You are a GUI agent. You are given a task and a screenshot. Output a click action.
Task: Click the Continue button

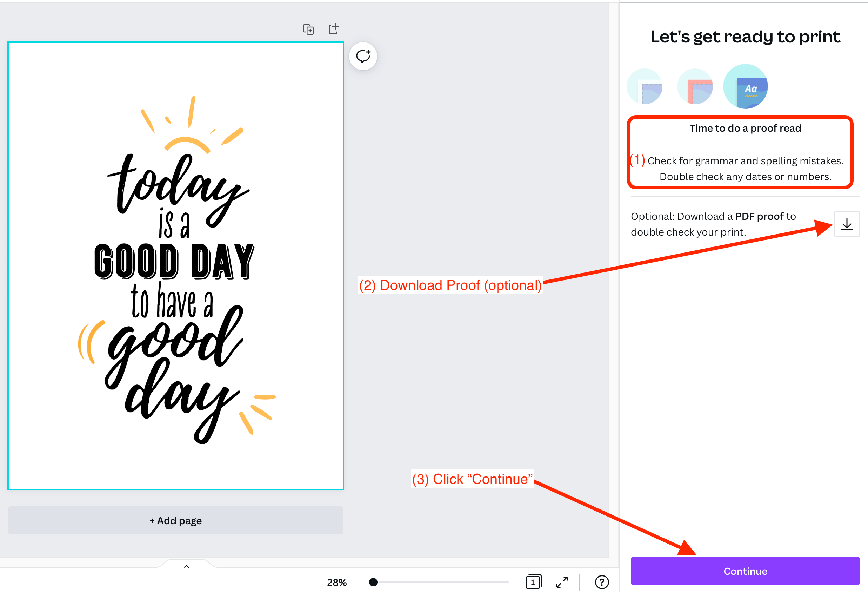(x=745, y=571)
